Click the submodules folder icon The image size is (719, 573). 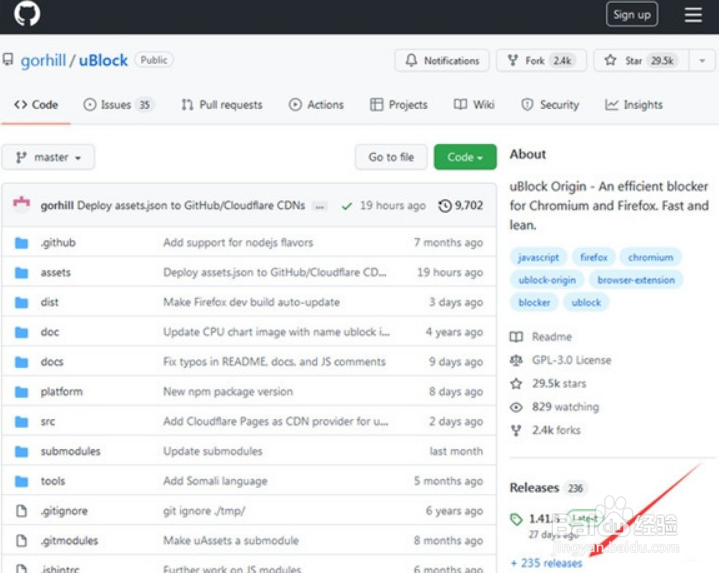coord(21,451)
